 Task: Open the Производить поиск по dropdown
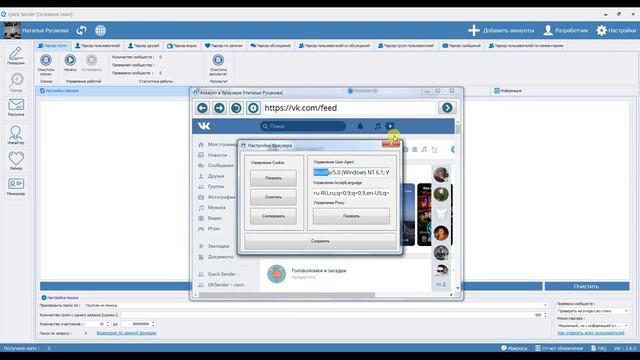[x=316, y=305]
